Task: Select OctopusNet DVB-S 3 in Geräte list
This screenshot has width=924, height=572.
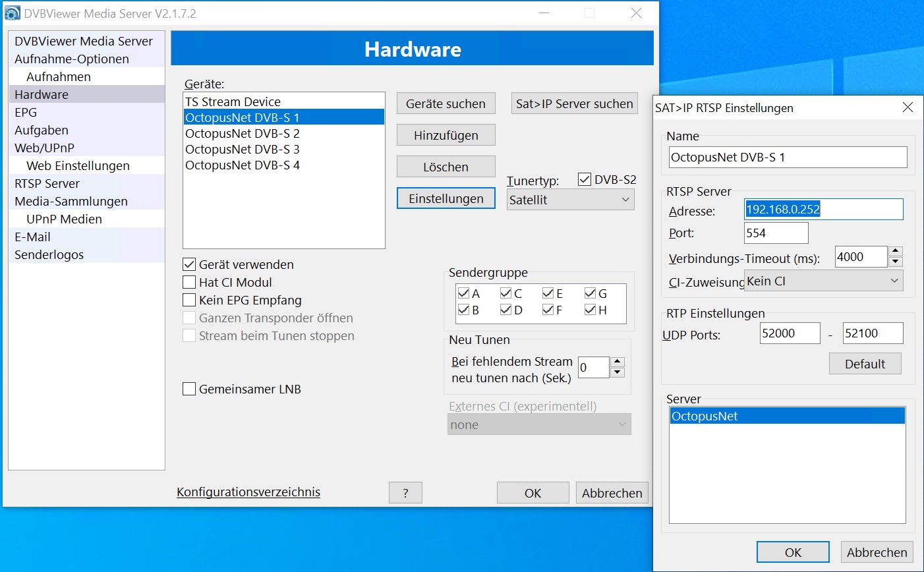Action: tap(283, 149)
